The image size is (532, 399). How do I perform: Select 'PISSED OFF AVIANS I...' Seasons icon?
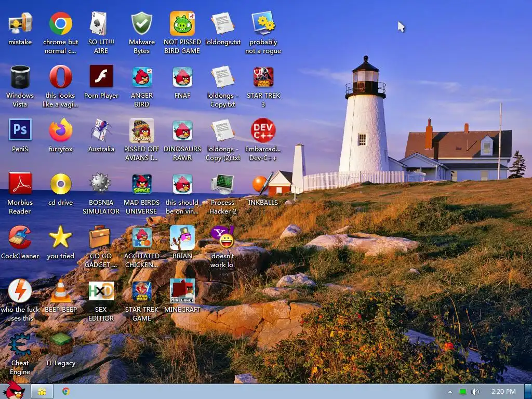[x=141, y=130]
